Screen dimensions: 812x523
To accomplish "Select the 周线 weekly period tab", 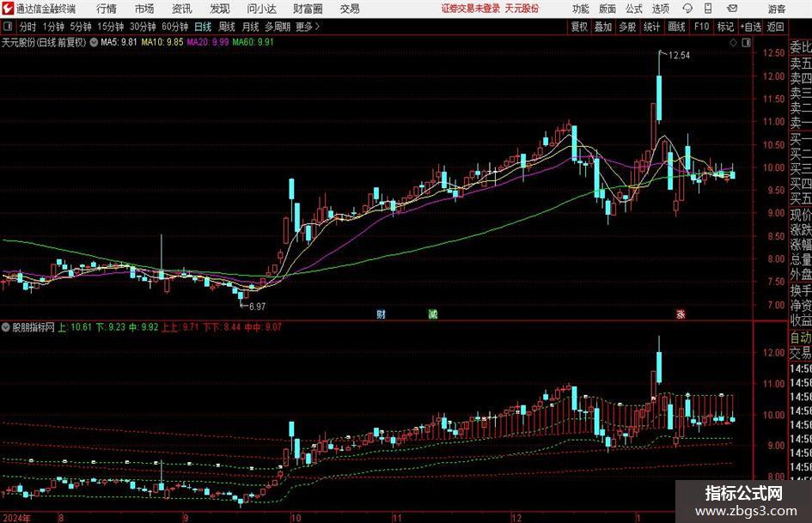I will pos(227,27).
